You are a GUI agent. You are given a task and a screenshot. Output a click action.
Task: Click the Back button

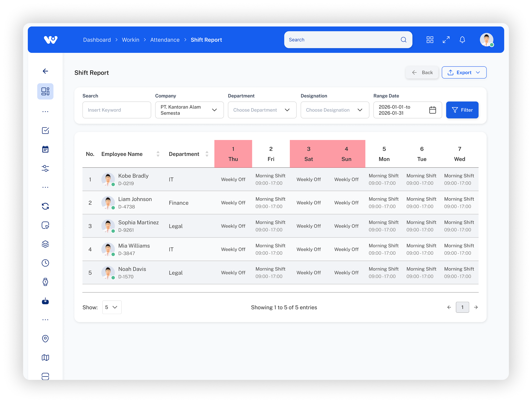point(422,72)
